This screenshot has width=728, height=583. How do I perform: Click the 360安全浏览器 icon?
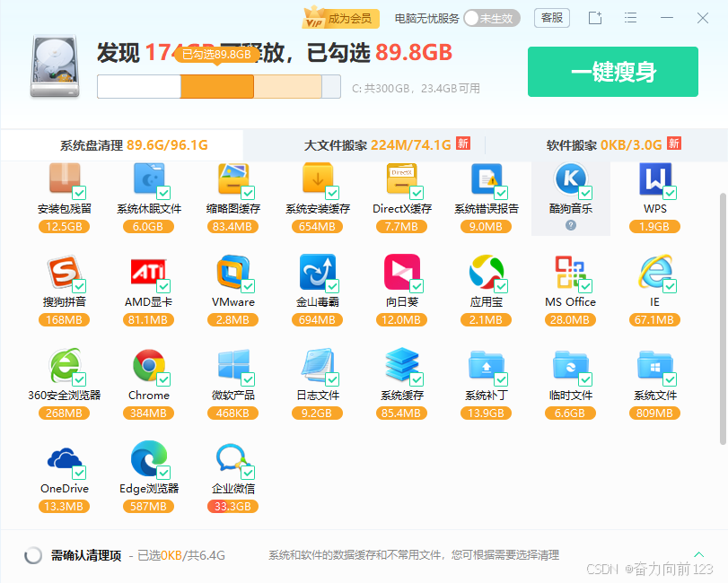click(x=65, y=365)
